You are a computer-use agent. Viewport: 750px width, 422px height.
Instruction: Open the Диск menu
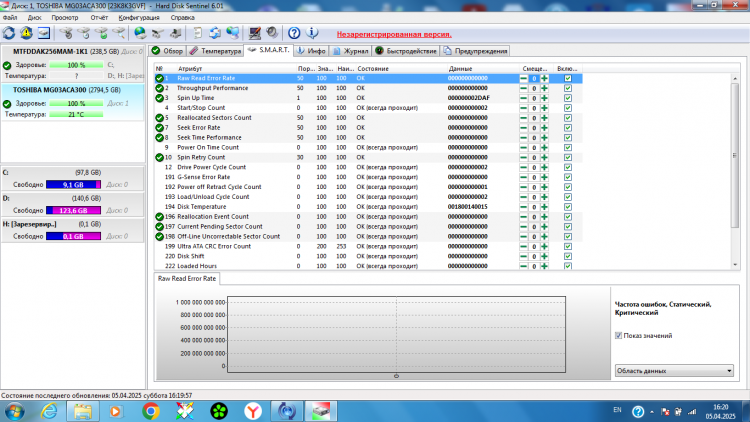pyautogui.click(x=34, y=17)
